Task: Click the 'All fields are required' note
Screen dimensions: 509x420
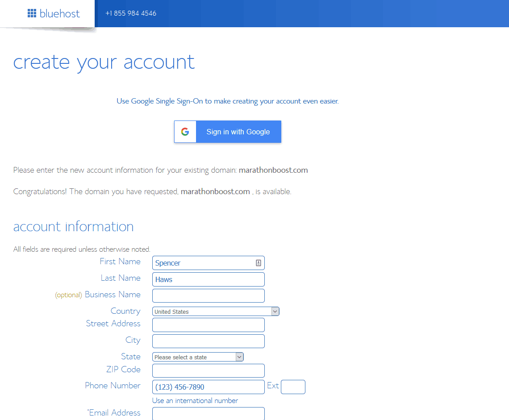Action: click(82, 249)
